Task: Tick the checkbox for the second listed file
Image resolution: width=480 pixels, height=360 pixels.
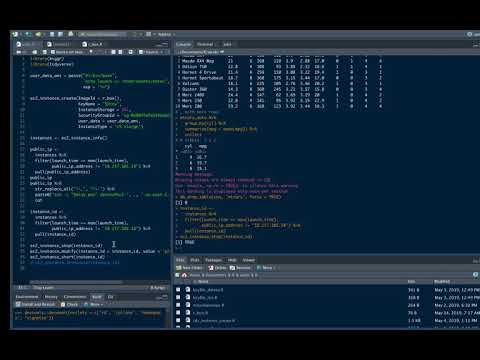Action: [178, 297]
